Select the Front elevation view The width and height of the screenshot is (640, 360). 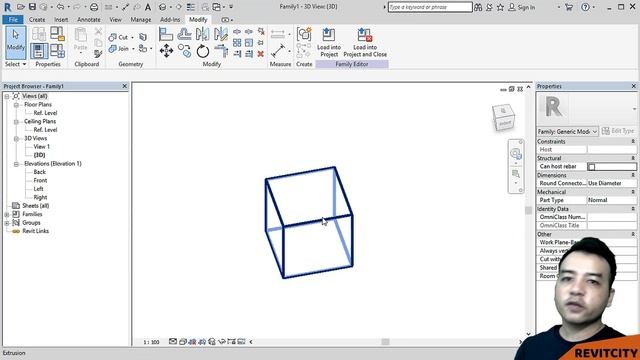coord(40,180)
